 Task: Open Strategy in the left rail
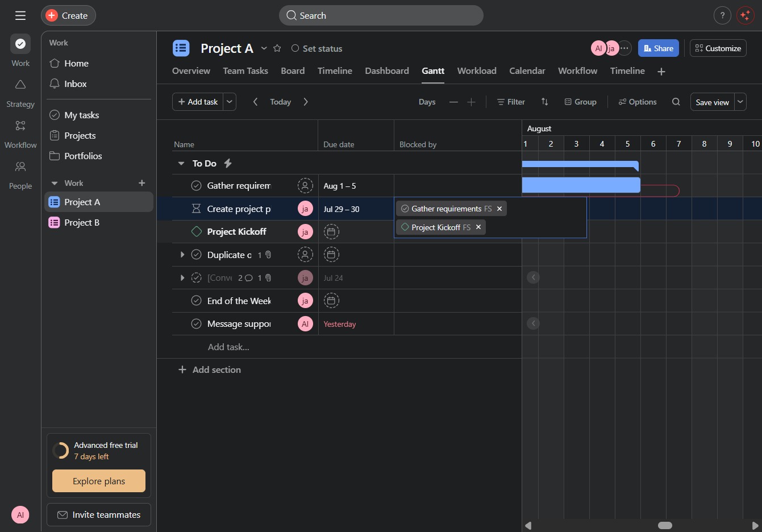20,93
